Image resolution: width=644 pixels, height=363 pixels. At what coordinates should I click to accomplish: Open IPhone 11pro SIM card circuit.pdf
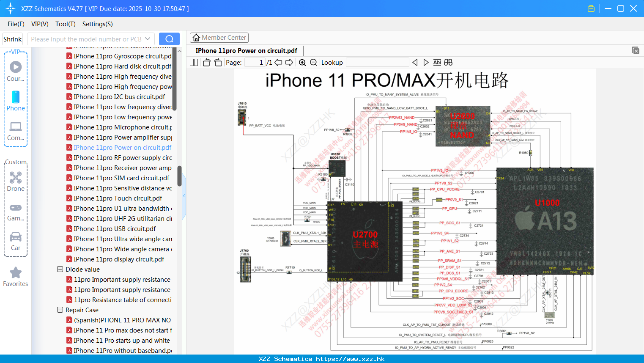(x=118, y=178)
